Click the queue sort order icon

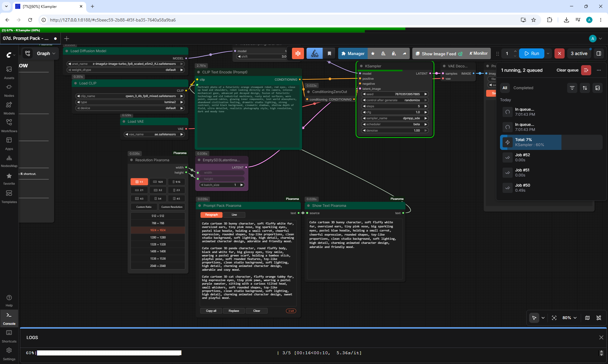pos(585,88)
